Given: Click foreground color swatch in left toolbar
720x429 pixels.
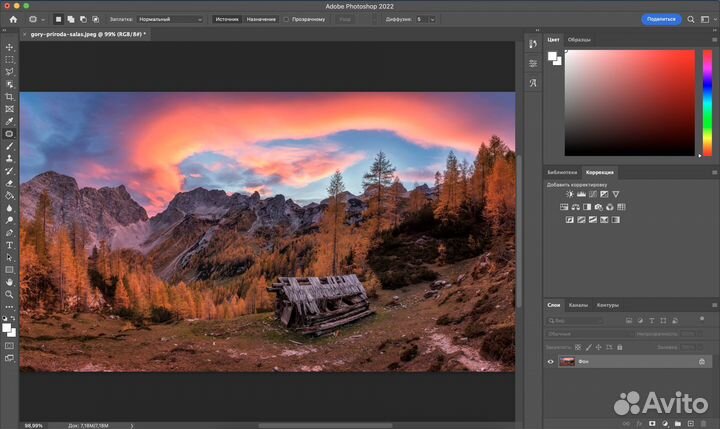Looking at the screenshot, I should click(6, 328).
